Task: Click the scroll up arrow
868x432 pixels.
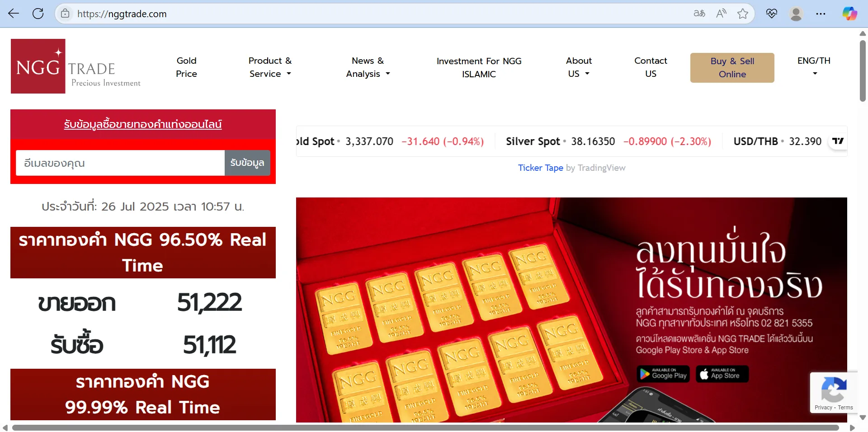Action: pyautogui.click(x=863, y=33)
